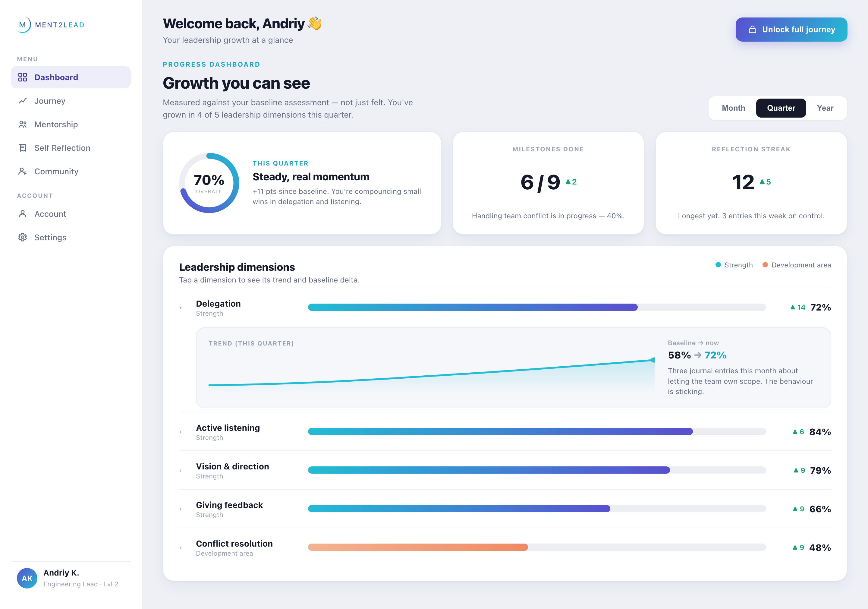Expand the Vision & direction dimension
Viewport: 868px width, 609px height.
tap(181, 471)
